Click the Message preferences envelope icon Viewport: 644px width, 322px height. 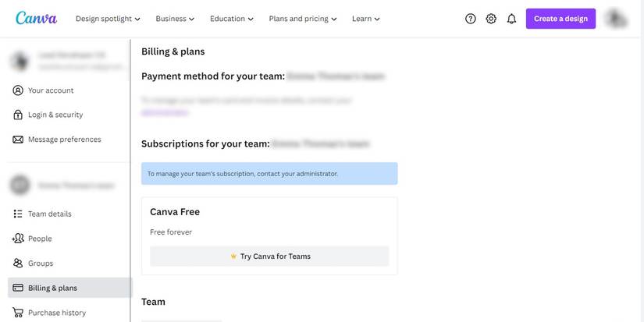(17, 140)
